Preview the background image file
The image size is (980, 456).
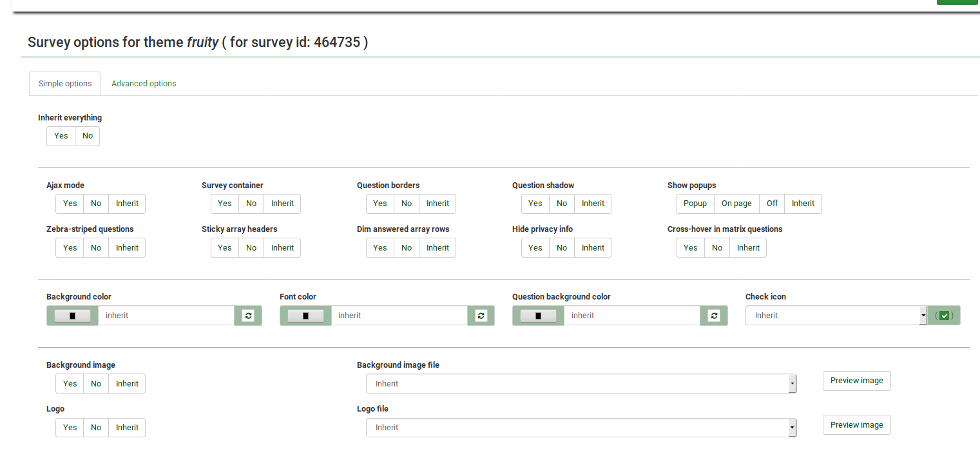click(856, 381)
